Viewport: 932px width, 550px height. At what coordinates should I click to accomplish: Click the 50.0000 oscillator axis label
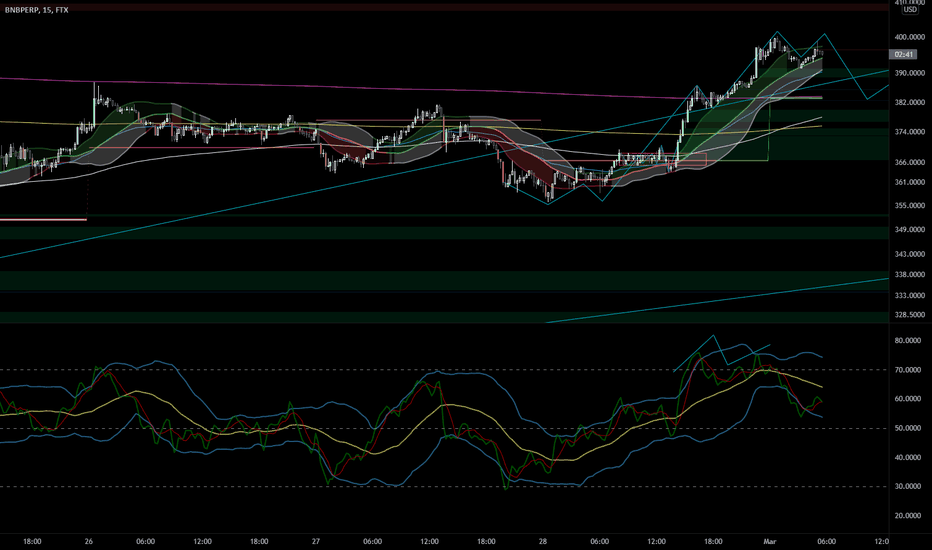coord(908,428)
